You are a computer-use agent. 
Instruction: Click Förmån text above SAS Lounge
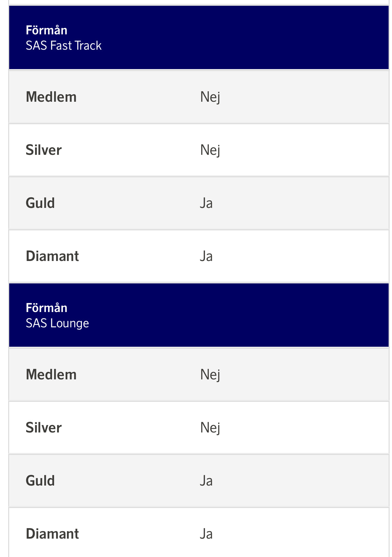47,308
